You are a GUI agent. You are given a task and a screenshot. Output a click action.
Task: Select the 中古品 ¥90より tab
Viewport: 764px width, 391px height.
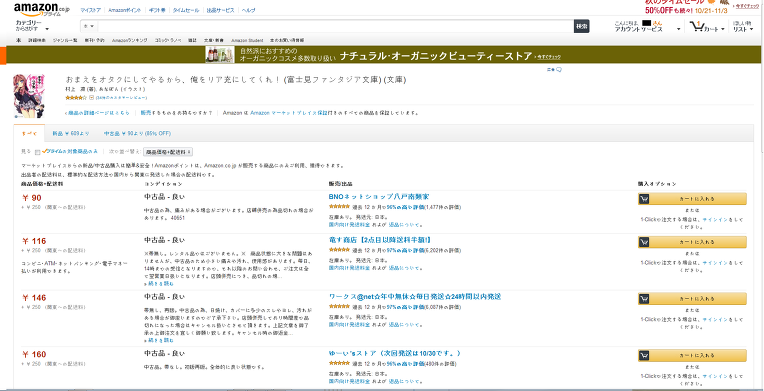point(137,133)
